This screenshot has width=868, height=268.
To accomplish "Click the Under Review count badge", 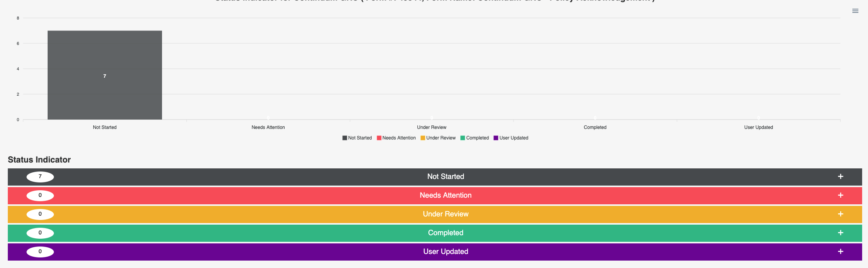I will [x=40, y=214].
